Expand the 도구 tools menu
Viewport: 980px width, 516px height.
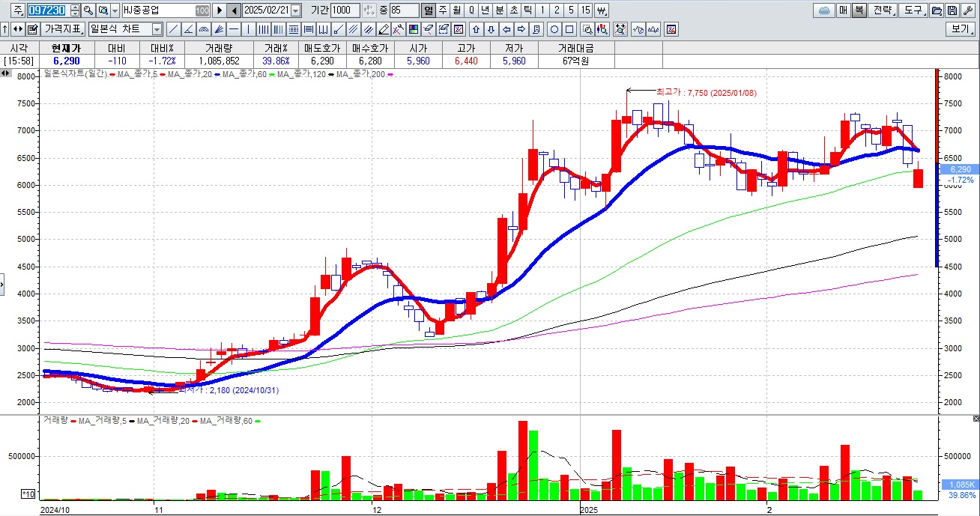click(x=913, y=10)
